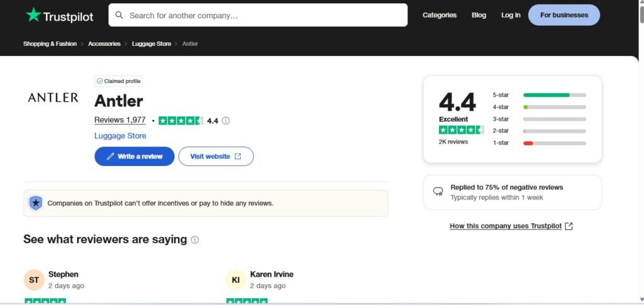
Task: Click star rating under Excellent
Action: point(461,130)
